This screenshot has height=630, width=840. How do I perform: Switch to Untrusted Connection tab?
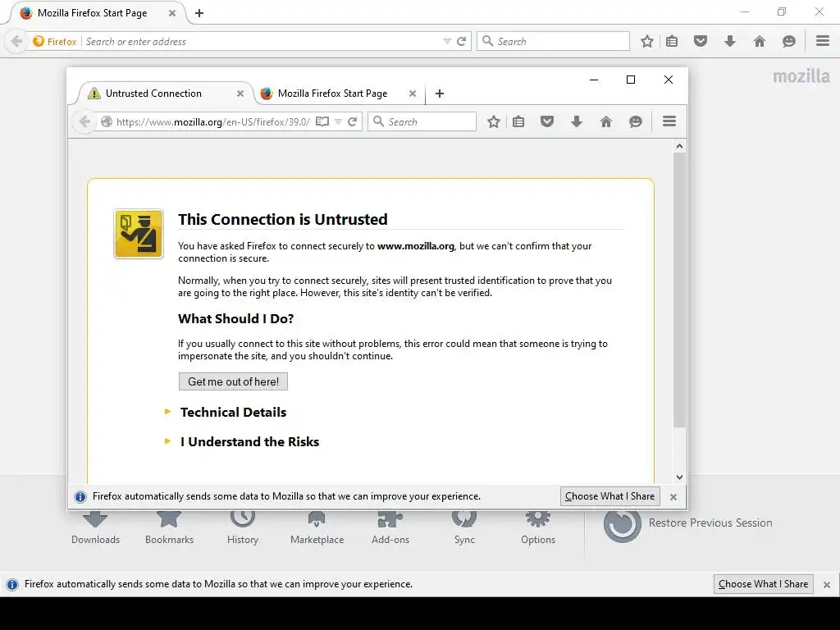click(153, 94)
